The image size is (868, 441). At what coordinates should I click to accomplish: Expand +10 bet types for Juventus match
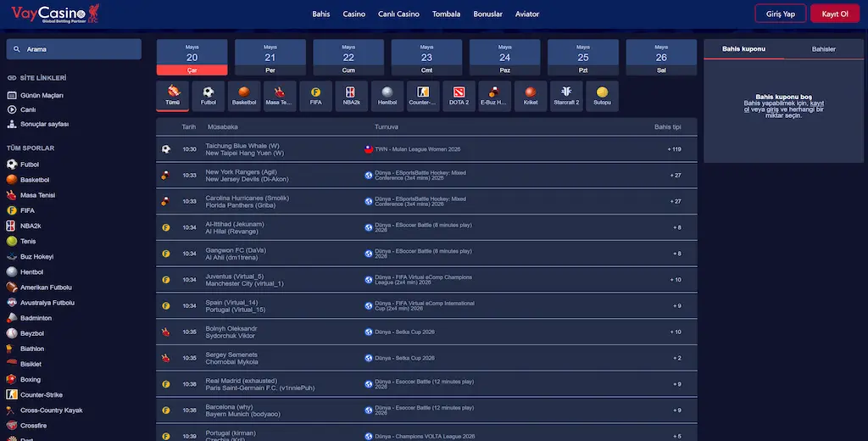(676, 280)
